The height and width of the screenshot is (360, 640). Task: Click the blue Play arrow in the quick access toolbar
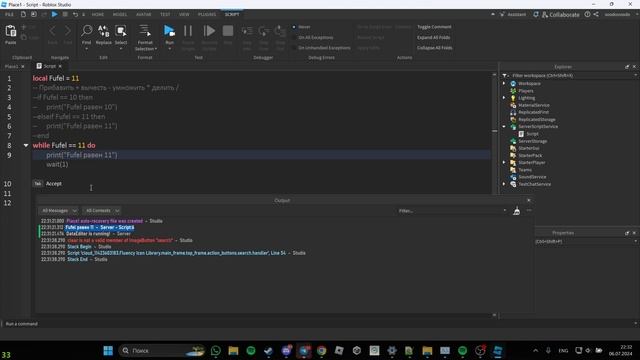pos(54,14)
